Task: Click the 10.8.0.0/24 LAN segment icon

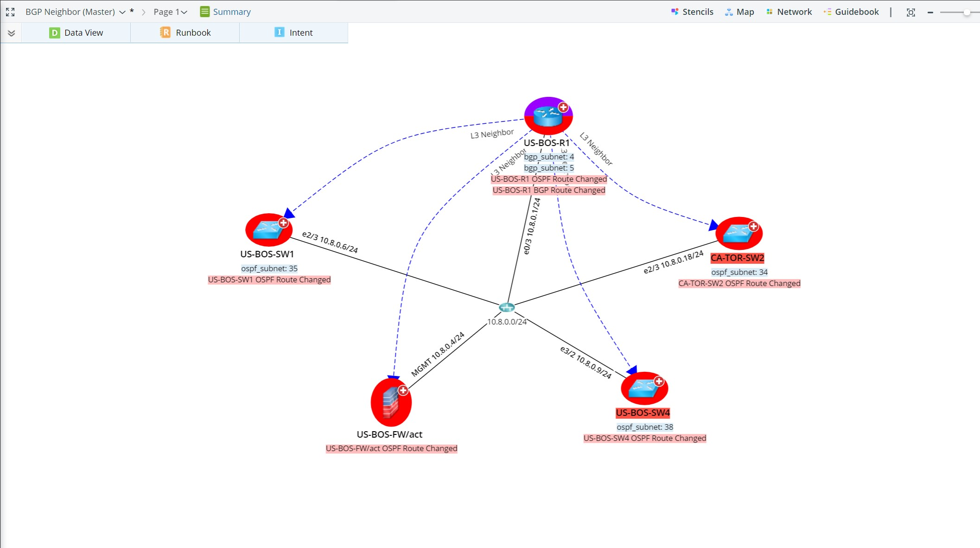Action: (507, 307)
